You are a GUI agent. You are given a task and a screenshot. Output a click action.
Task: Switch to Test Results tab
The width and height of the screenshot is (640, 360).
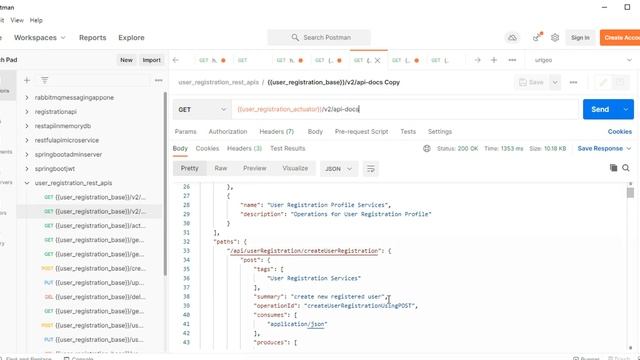[x=288, y=149]
